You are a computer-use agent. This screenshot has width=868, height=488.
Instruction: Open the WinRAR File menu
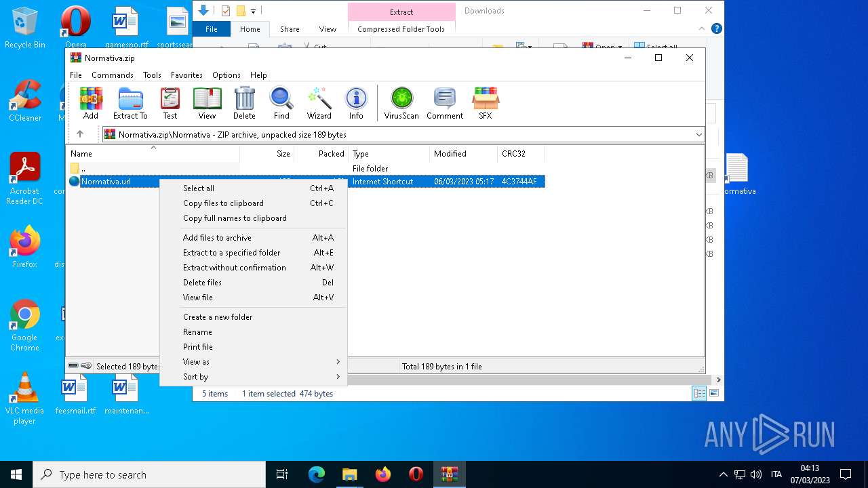(76, 75)
